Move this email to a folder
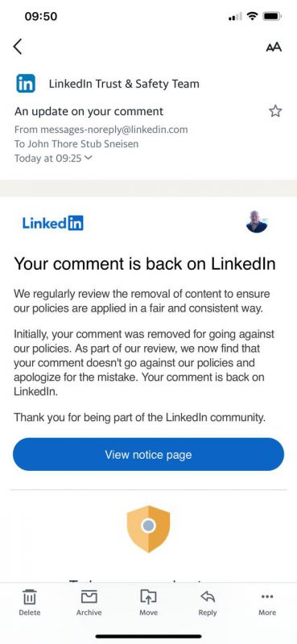The width and height of the screenshot is (297, 644). (148, 603)
